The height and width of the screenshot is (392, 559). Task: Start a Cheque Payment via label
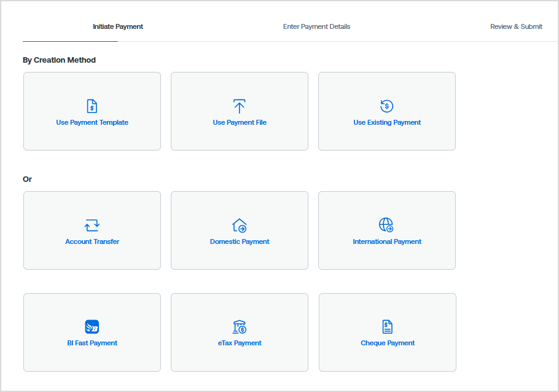coord(388,343)
